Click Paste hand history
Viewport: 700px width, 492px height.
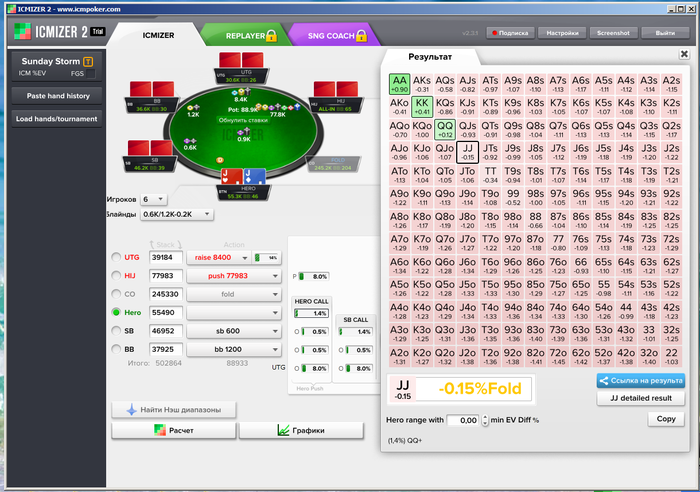click(x=57, y=96)
